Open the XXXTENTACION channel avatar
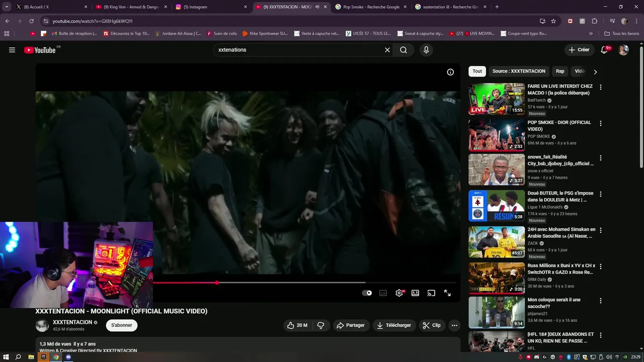The width and height of the screenshot is (644, 362). tap(42, 325)
